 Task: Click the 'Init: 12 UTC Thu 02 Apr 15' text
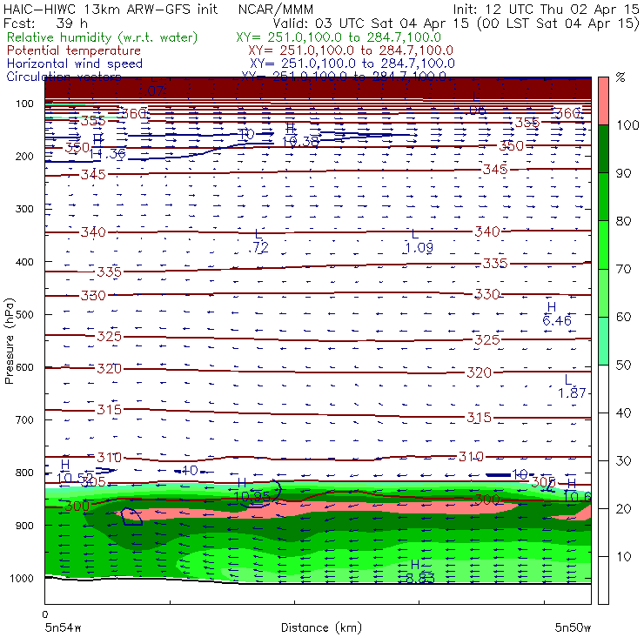point(546,9)
